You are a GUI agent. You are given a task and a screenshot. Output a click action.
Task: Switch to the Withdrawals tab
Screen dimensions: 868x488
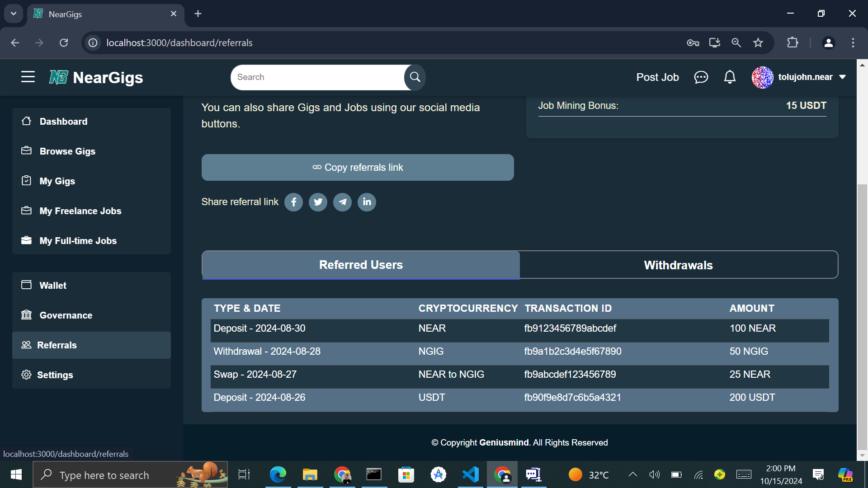(678, 265)
